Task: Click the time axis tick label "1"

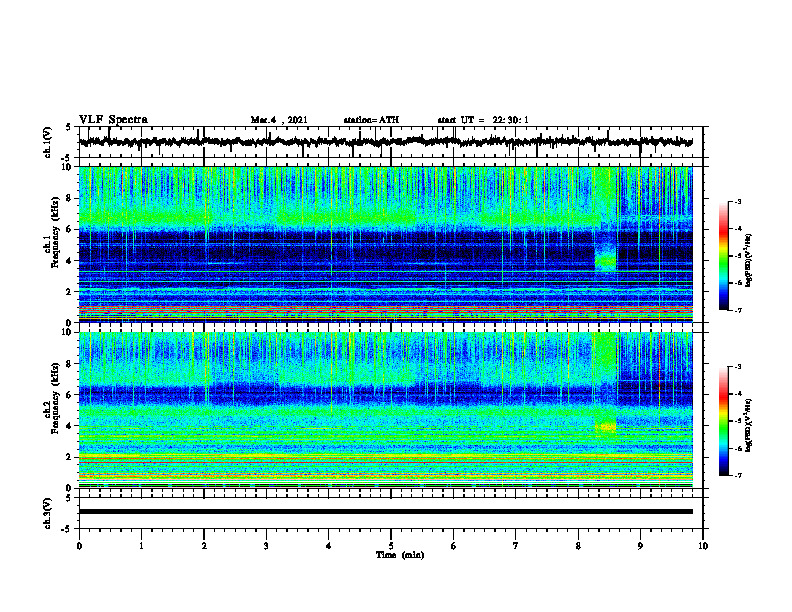Action: pos(141,546)
